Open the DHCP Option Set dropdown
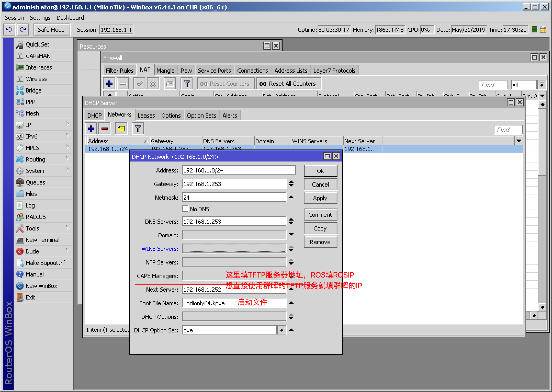 point(282,330)
